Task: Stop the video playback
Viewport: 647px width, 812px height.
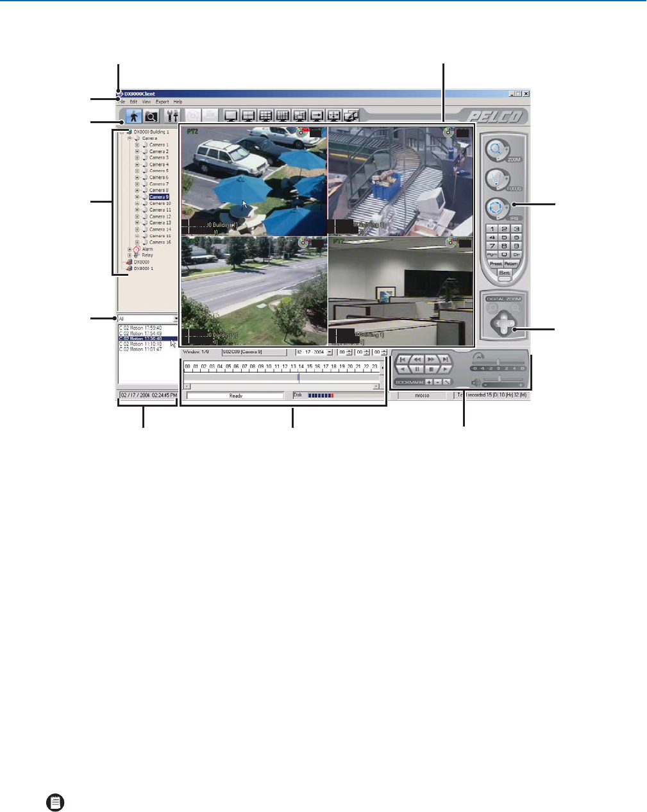Action: tap(432, 369)
